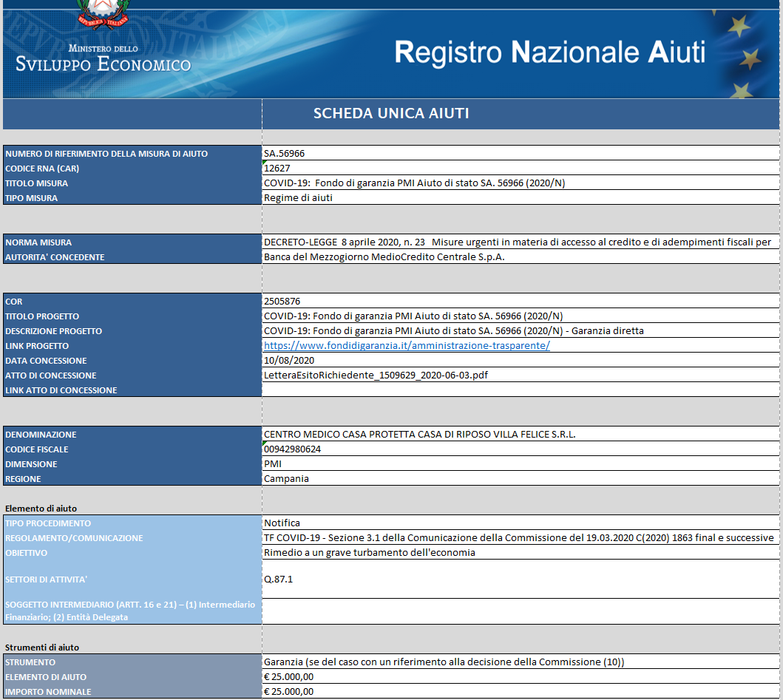Click the PMI dimension cell
Viewport: 783px width, 700px height.
521,464
